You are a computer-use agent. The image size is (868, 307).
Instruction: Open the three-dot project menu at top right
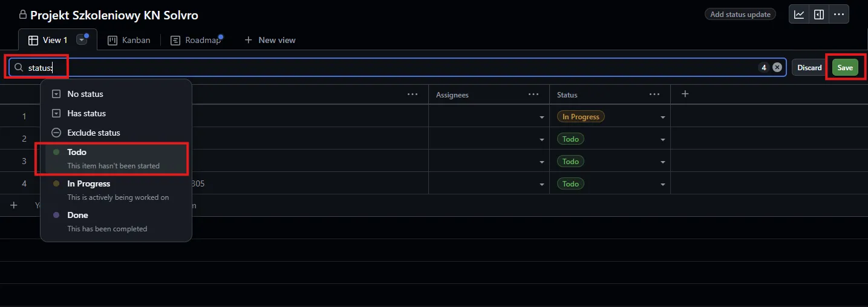838,15
